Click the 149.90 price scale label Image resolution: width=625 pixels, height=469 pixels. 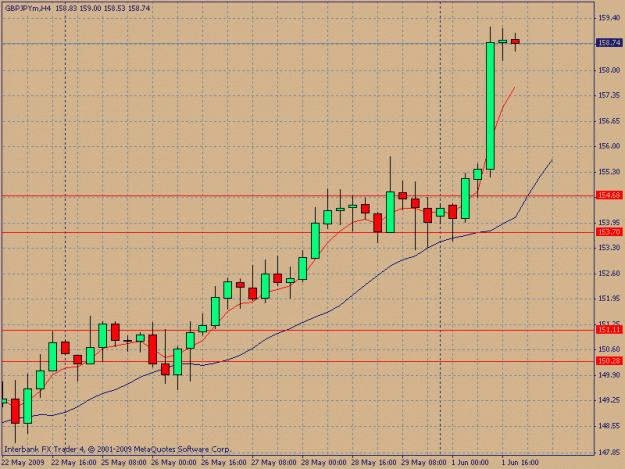click(x=609, y=375)
